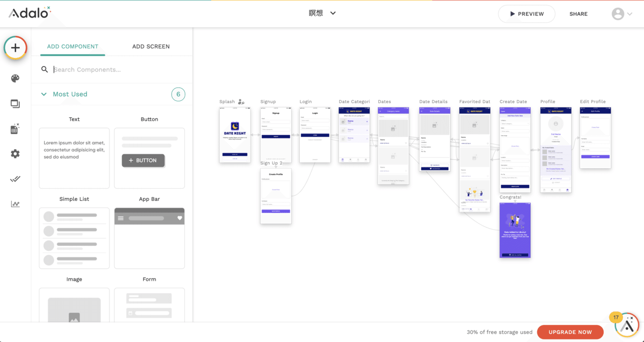Open the analytics chart icon
This screenshot has width=644, height=342.
pos(15,204)
